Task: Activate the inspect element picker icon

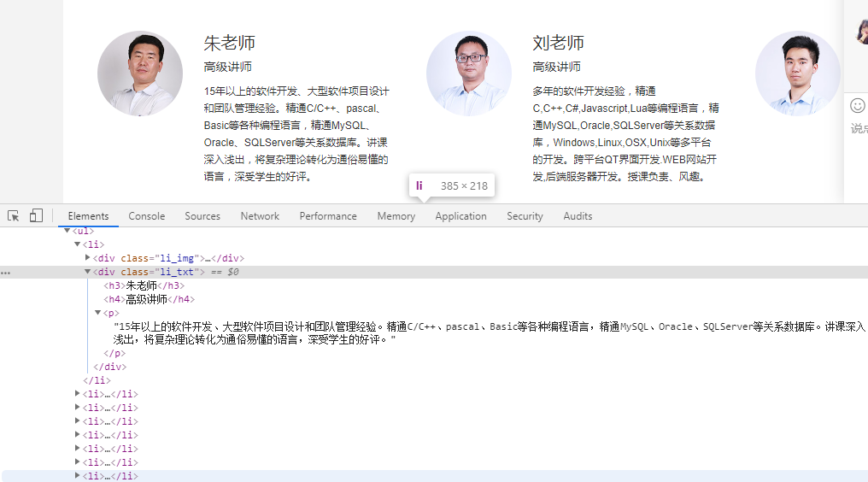Action: [14, 216]
